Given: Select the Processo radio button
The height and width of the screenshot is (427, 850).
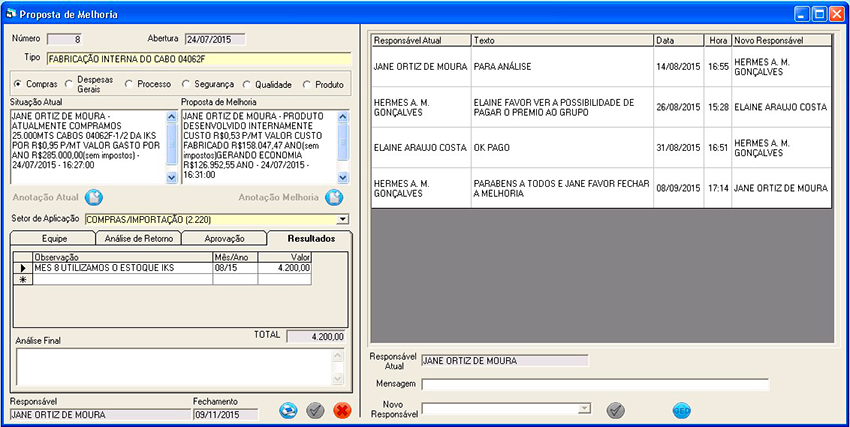Looking at the screenshot, I should pyautogui.click(x=128, y=85).
